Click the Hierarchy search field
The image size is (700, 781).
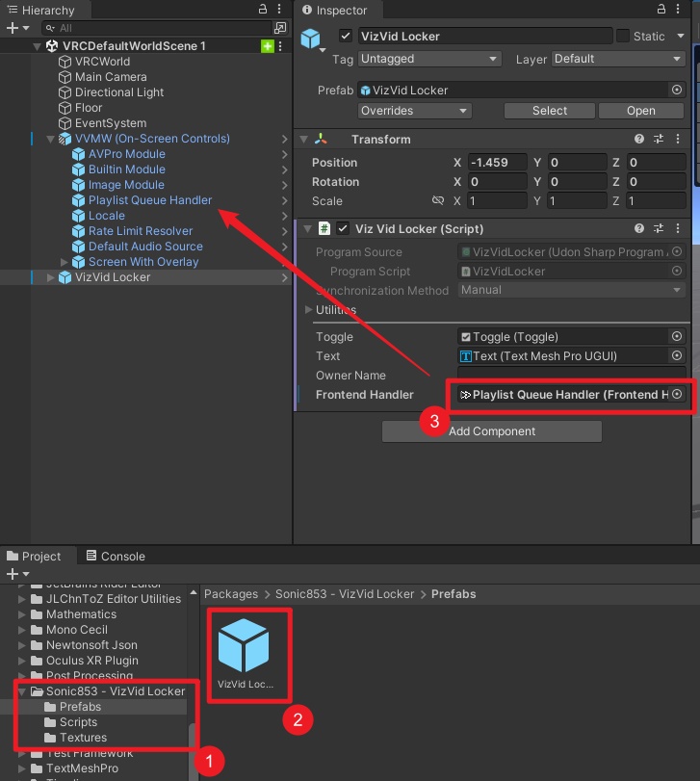coord(157,28)
